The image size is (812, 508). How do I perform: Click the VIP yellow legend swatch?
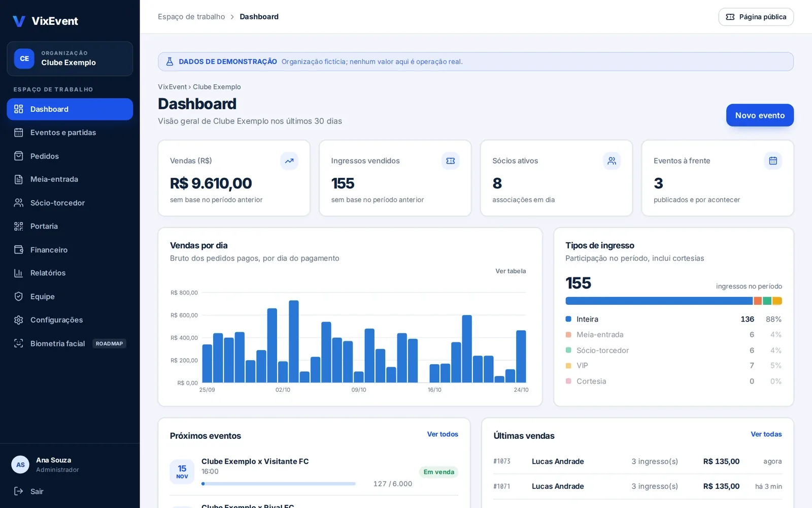point(568,366)
